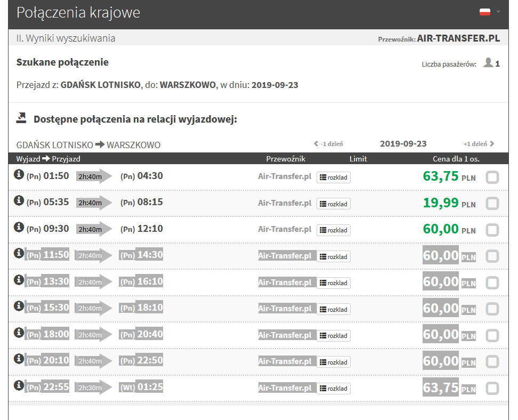
Task: Show rozkład for 13:30 connection
Action: click(333, 283)
